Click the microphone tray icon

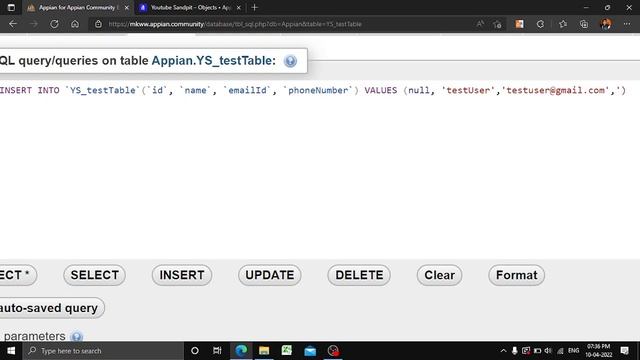(515, 351)
